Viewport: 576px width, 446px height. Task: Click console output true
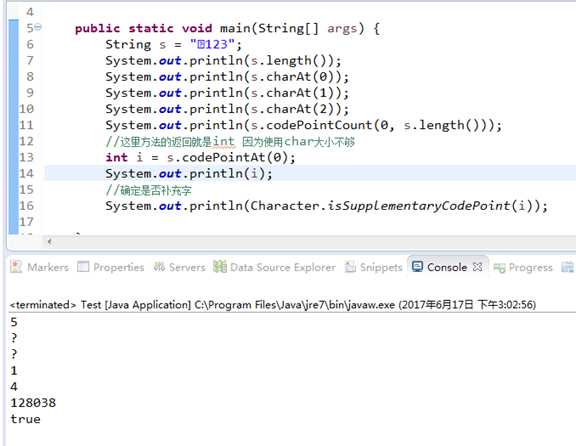coord(25,419)
